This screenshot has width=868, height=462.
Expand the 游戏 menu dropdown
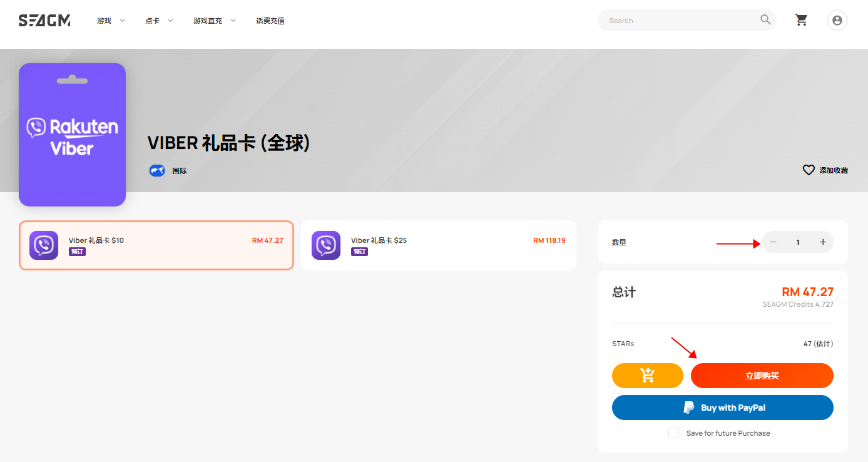[111, 21]
